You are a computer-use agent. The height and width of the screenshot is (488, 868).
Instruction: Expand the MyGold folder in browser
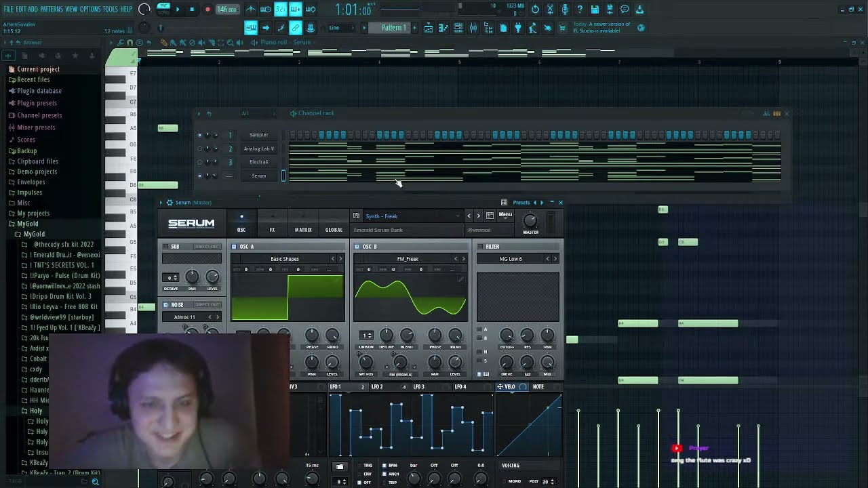click(x=27, y=224)
